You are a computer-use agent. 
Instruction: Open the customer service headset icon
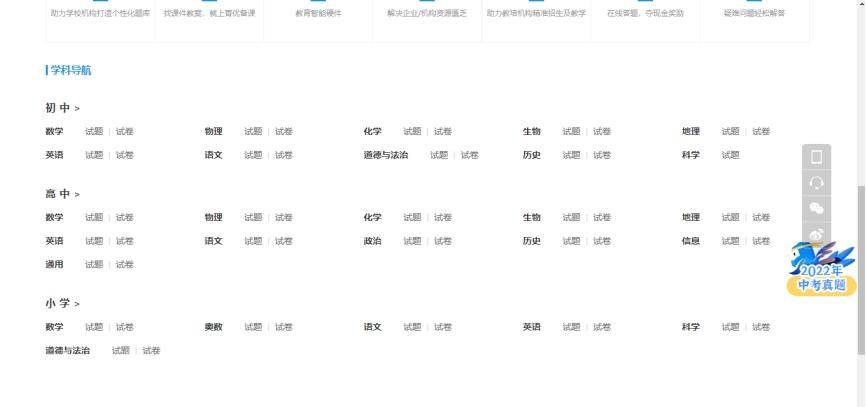816,183
